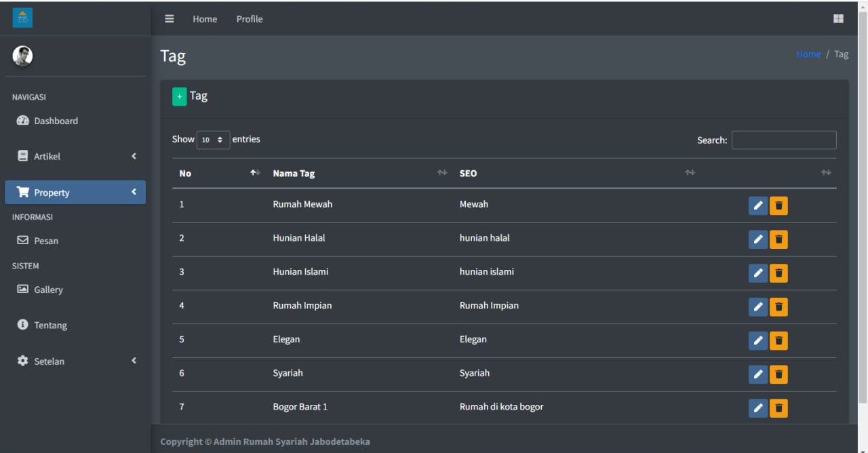The width and height of the screenshot is (868, 453).
Task: Click pencil icon for Hunian Islami row
Action: click(757, 273)
